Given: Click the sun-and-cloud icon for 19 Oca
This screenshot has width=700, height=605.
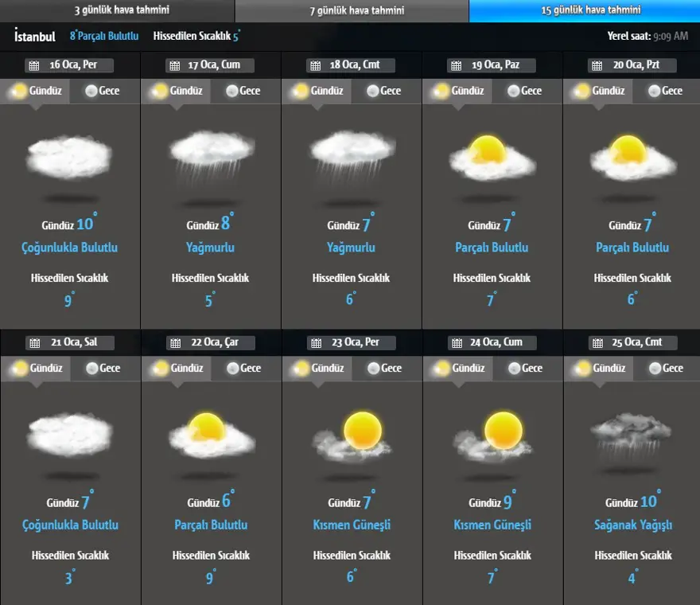Looking at the screenshot, I should (492, 156).
